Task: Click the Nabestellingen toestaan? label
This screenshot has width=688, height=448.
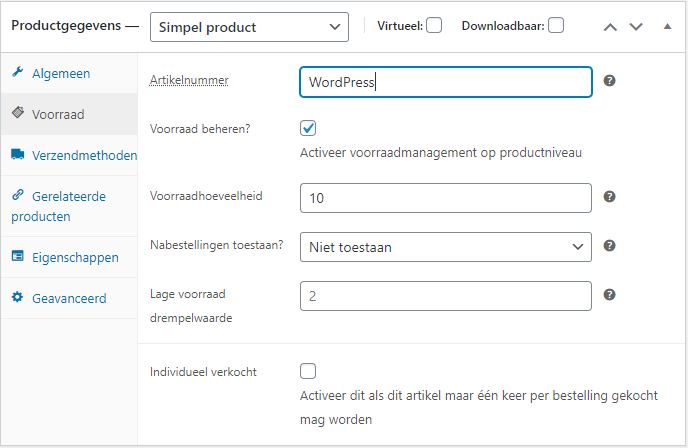Action: (x=217, y=245)
